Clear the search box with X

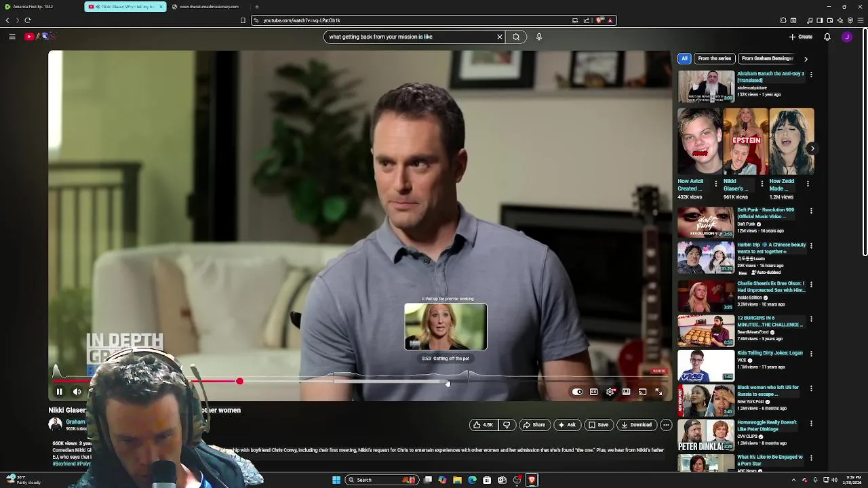pos(500,37)
